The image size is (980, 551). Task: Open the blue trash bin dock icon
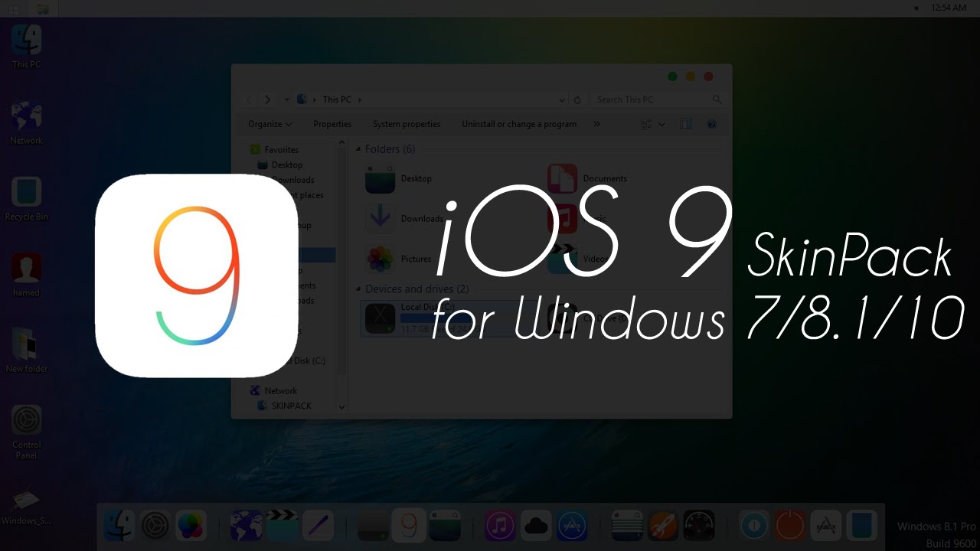coord(862,526)
